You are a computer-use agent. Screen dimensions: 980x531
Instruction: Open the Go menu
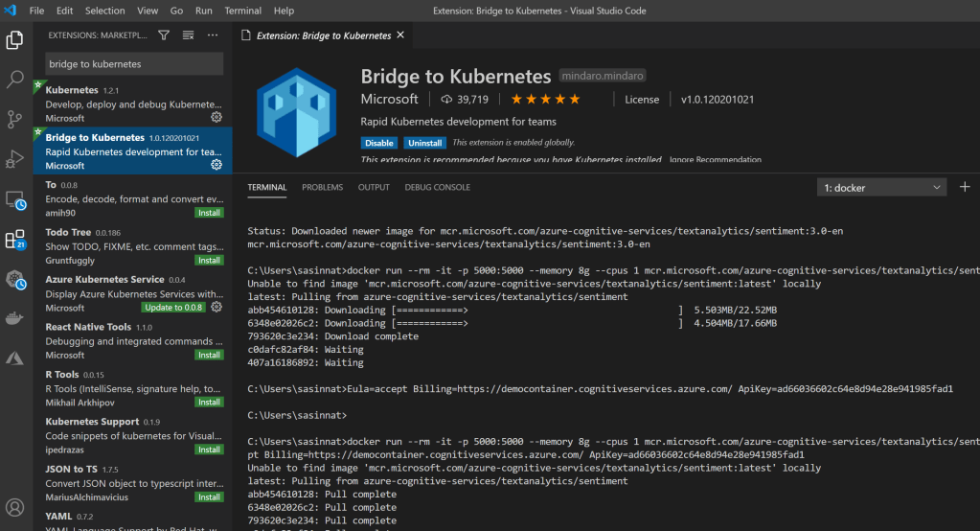tap(177, 11)
